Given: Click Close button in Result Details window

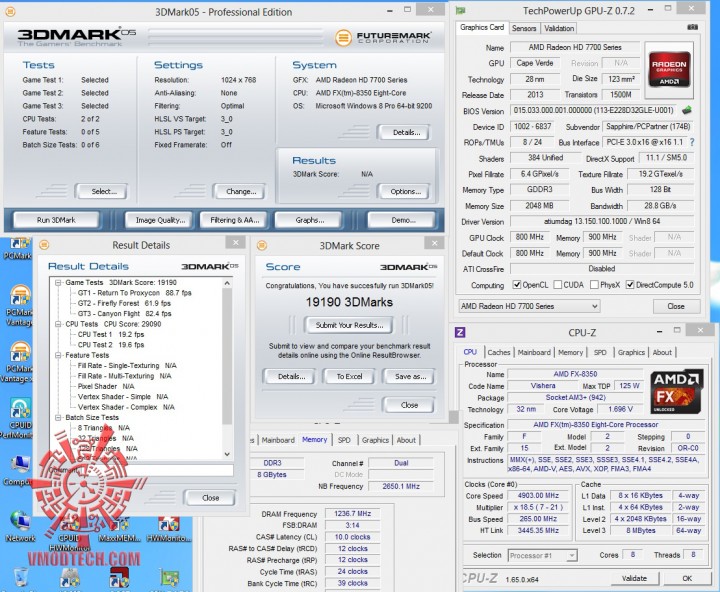Looking at the screenshot, I should pyautogui.click(x=210, y=498).
